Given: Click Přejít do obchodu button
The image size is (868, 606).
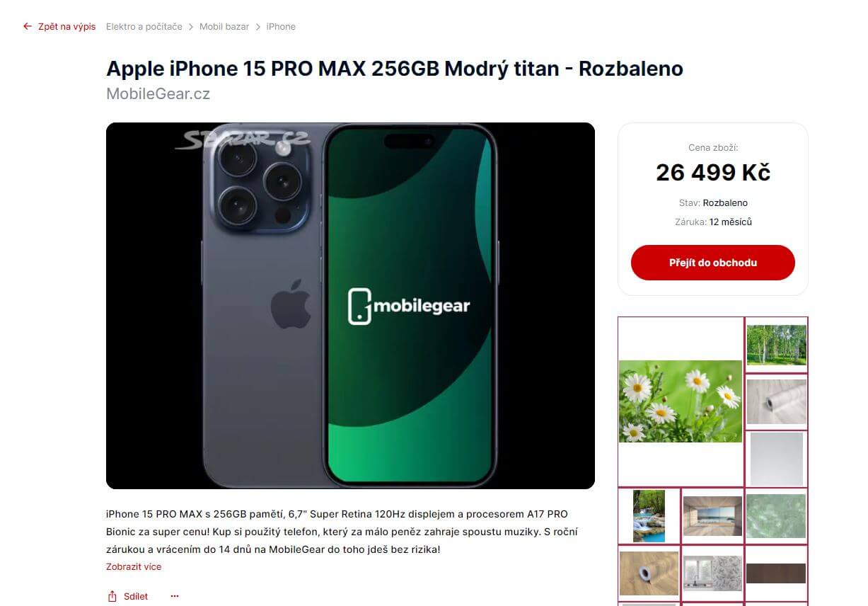Looking at the screenshot, I should coord(713,263).
